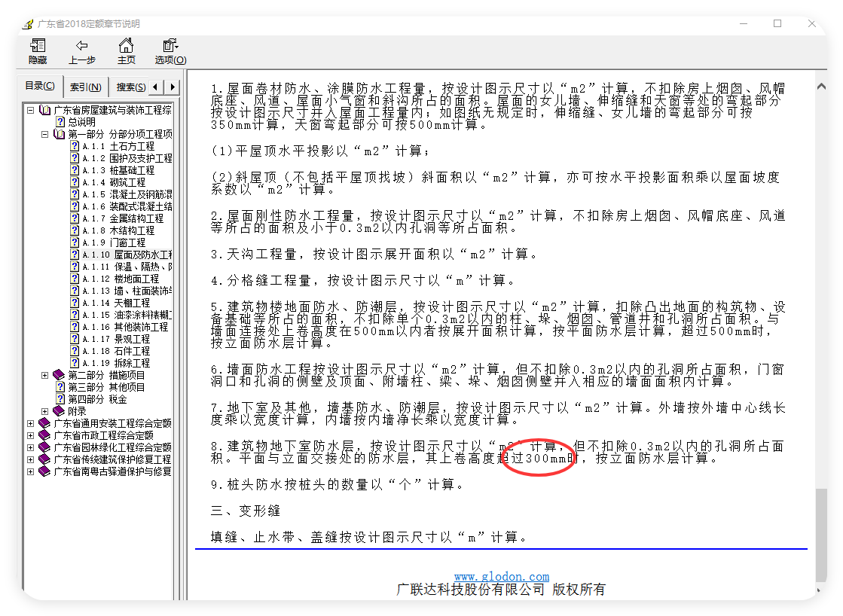Expand the 第二部分 措施项目 node

[x=44, y=375]
